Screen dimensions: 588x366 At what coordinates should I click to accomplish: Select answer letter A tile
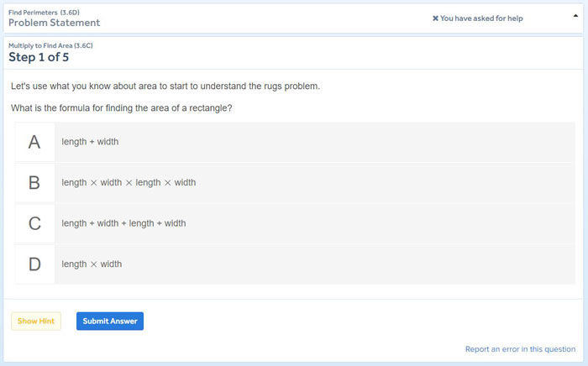coord(34,142)
